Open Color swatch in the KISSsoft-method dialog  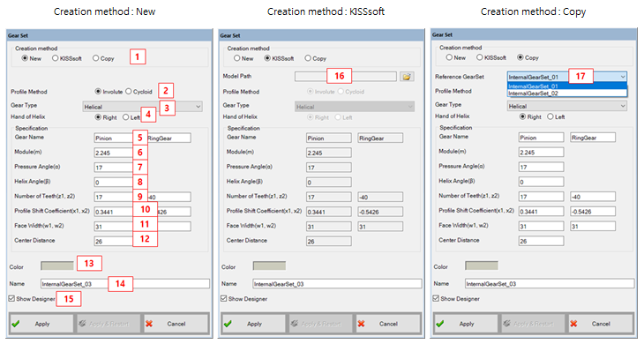pyautogui.click(x=269, y=265)
